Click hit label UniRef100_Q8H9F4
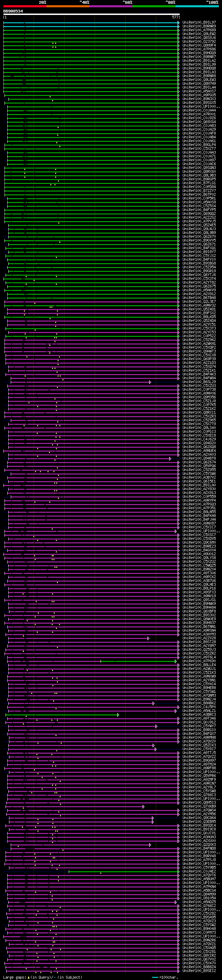The height and width of the screenshot is (980, 222). 199,45
